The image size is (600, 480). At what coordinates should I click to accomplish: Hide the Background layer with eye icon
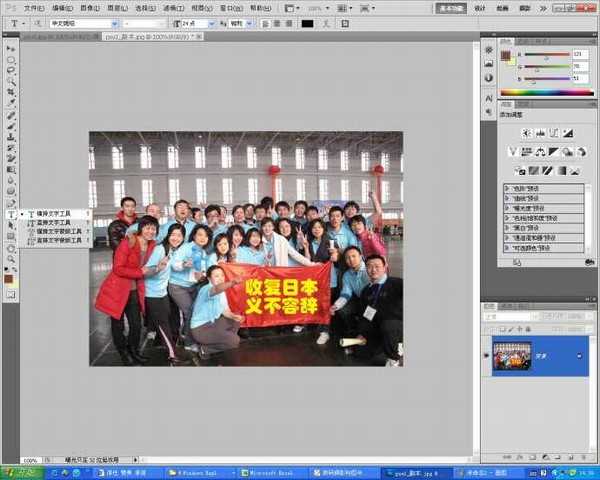pos(487,355)
